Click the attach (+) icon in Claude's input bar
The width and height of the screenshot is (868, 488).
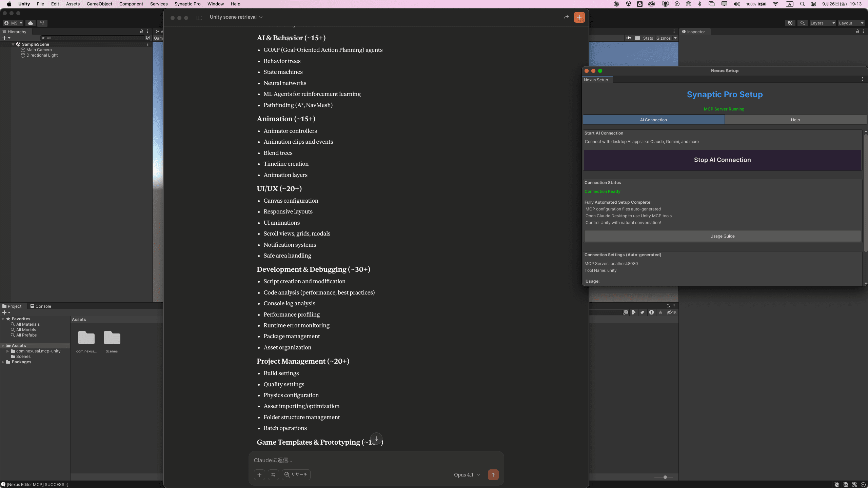[259, 474]
